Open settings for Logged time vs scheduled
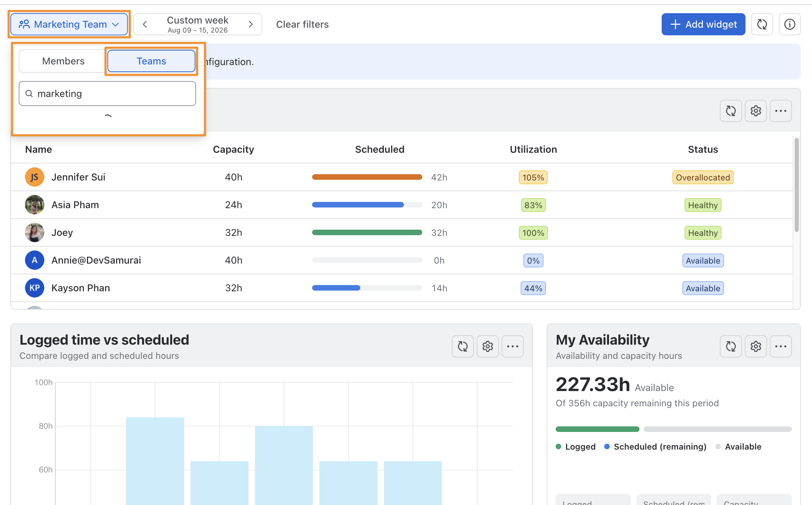The image size is (812, 505). coord(487,346)
